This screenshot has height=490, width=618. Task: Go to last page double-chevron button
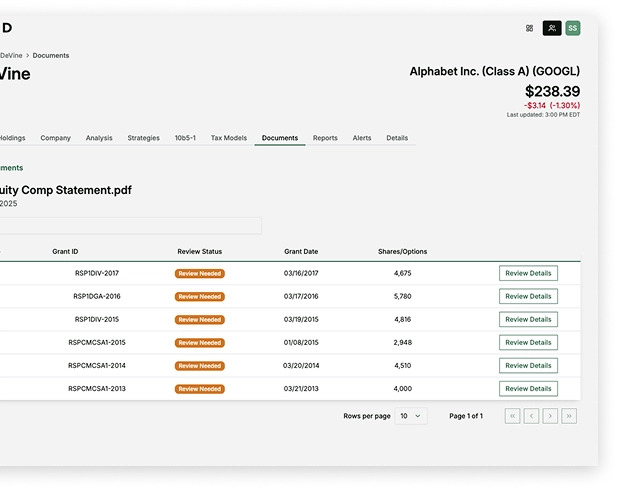pos(569,416)
